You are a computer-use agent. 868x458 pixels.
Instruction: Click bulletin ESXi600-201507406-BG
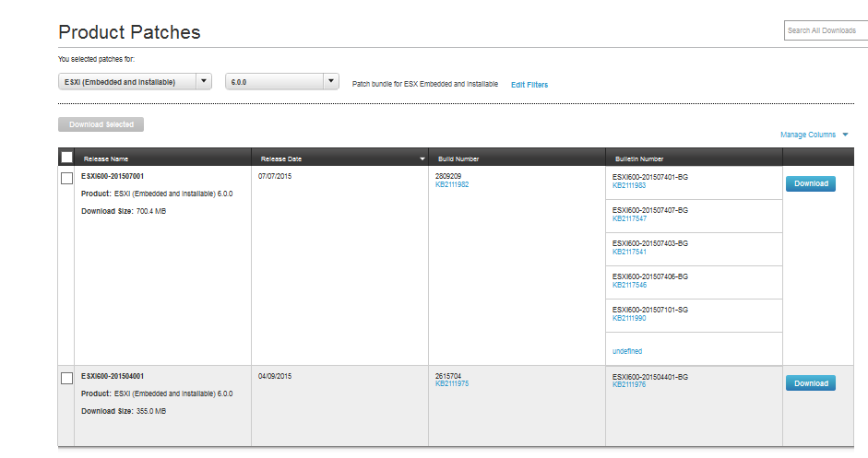pos(650,277)
